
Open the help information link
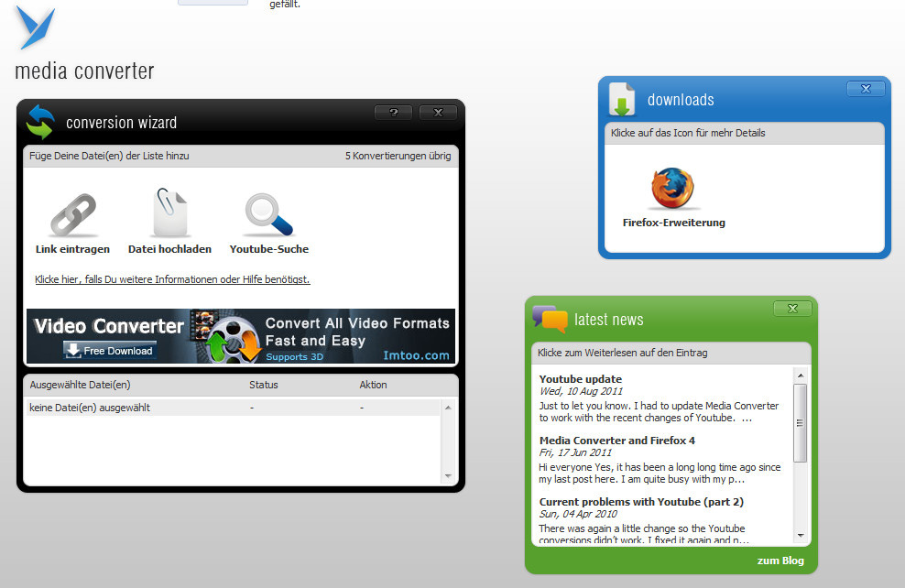(172, 279)
